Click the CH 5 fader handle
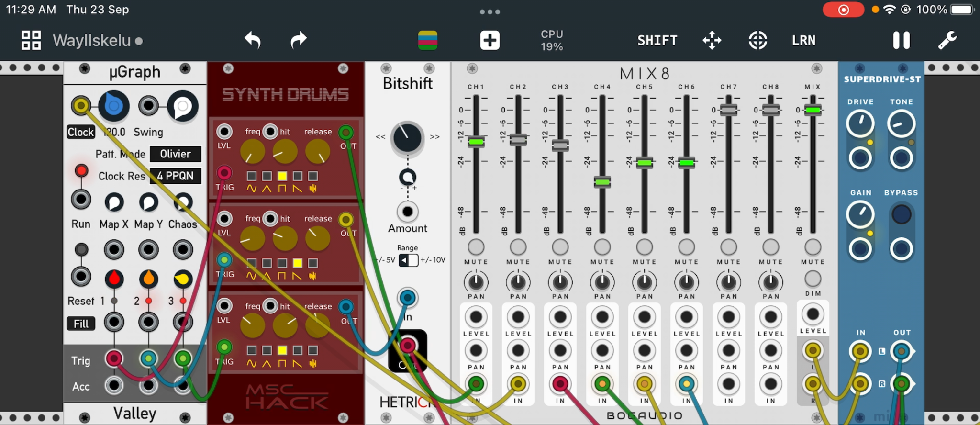The width and height of the screenshot is (980, 425). click(x=644, y=163)
